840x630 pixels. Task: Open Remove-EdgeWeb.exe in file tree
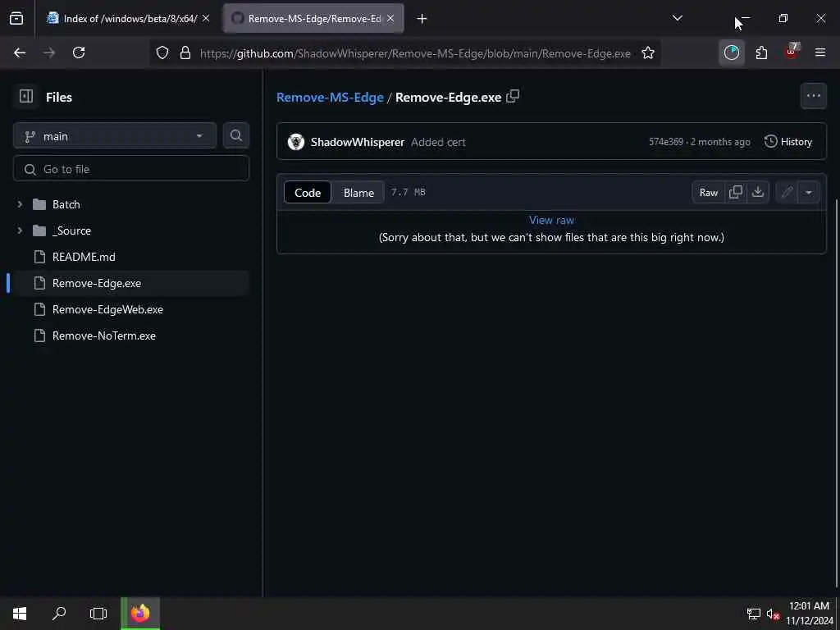107,309
